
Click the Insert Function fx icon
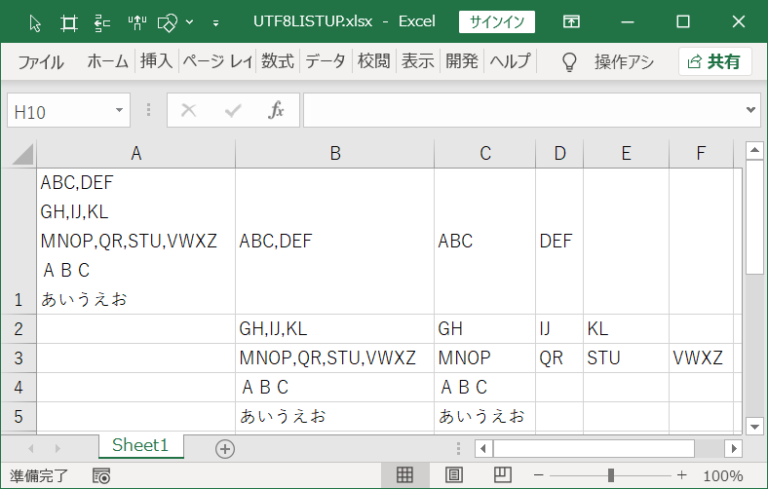(276, 110)
